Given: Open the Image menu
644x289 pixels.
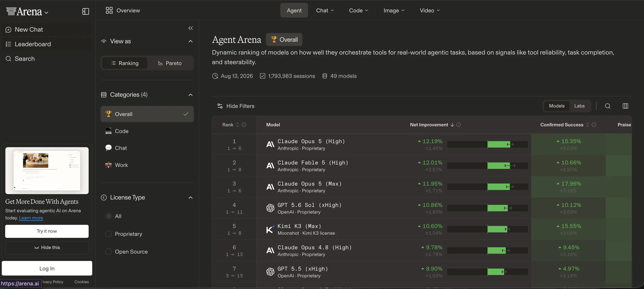Looking at the screenshot, I should 394,10.
